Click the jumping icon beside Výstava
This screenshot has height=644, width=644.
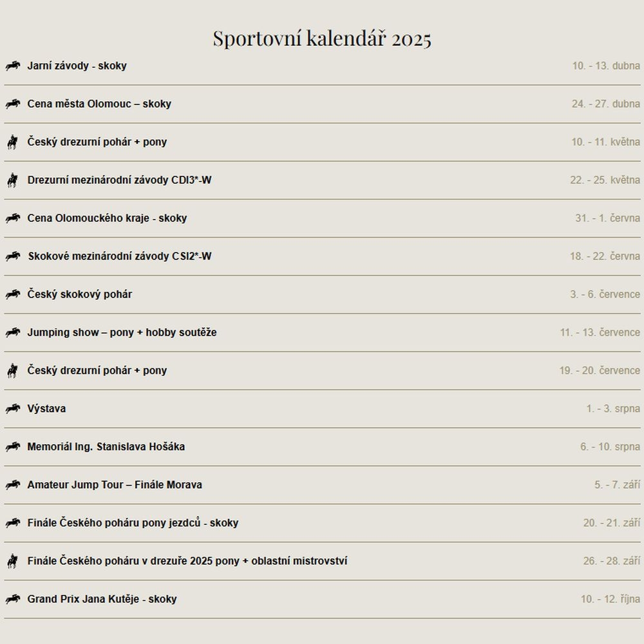13,409
